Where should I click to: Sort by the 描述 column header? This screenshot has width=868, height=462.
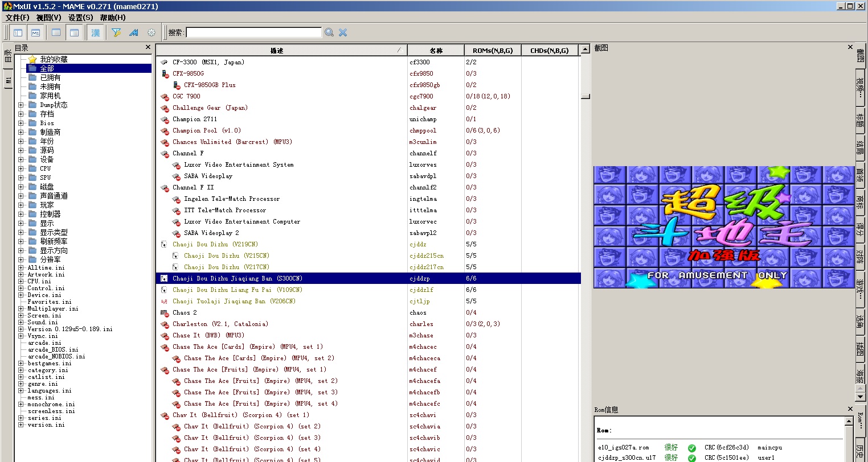281,51
